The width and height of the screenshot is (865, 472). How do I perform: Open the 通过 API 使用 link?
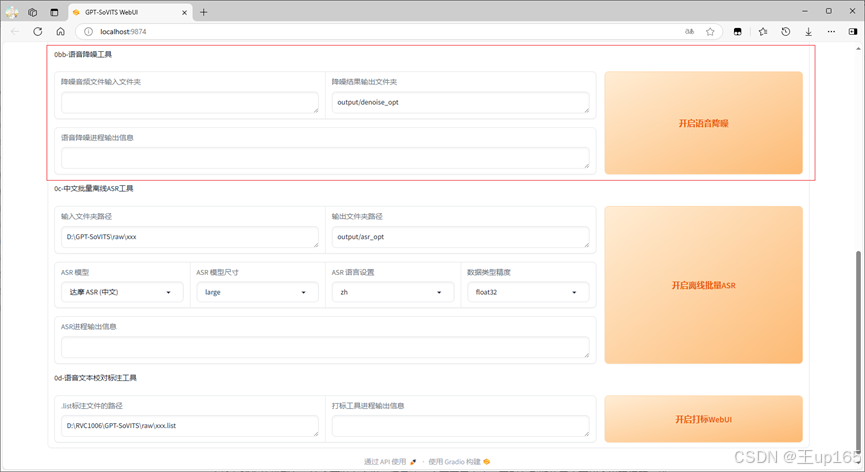(389, 462)
